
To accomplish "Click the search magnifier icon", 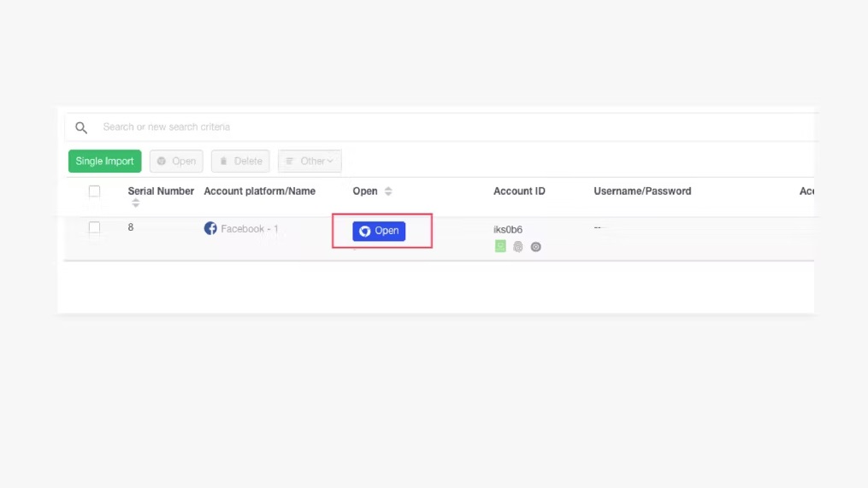I will tap(81, 128).
